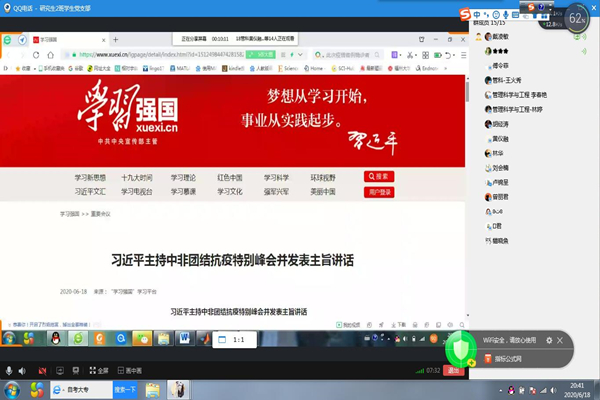The width and height of the screenshot is (600, 400).
Task: Click the 自考大专 search box on taskbar
Action: (82, 390)
